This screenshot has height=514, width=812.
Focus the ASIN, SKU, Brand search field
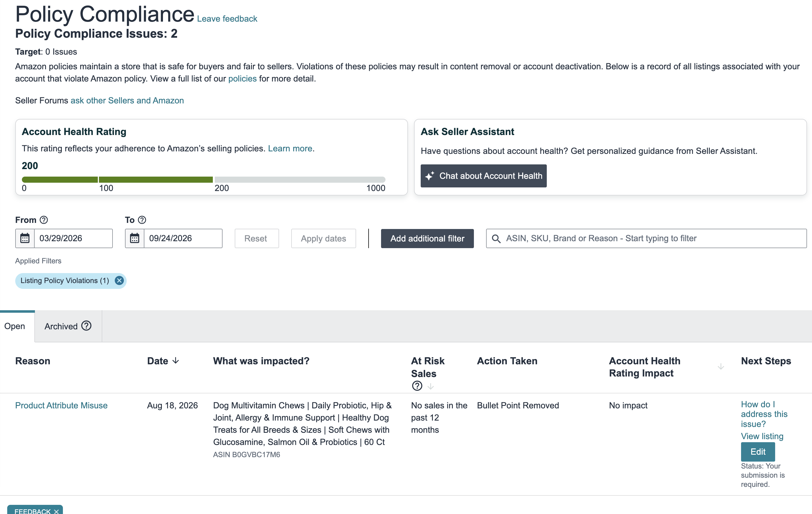tap(646, 238)
